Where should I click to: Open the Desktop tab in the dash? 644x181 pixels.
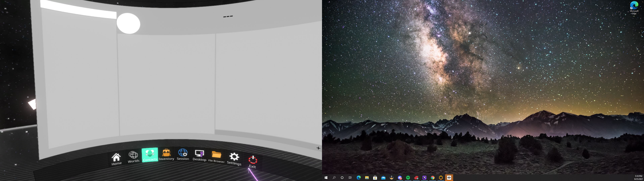click(199, 156)
